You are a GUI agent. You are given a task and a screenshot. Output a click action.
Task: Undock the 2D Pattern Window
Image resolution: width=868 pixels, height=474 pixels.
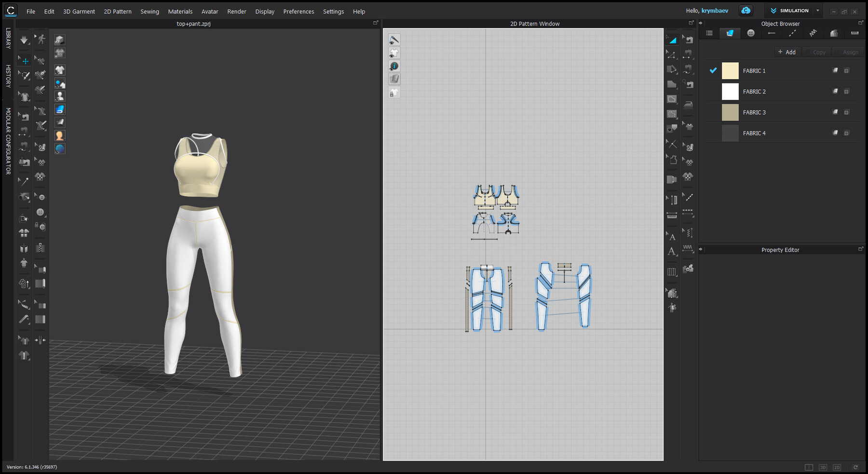coord(691,23)
